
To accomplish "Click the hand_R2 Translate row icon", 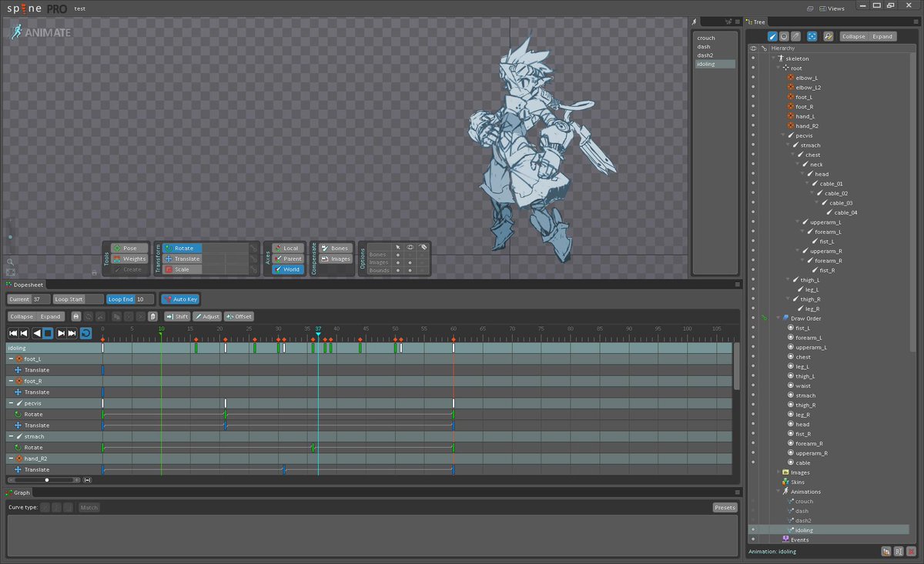I will pos(18,469).
